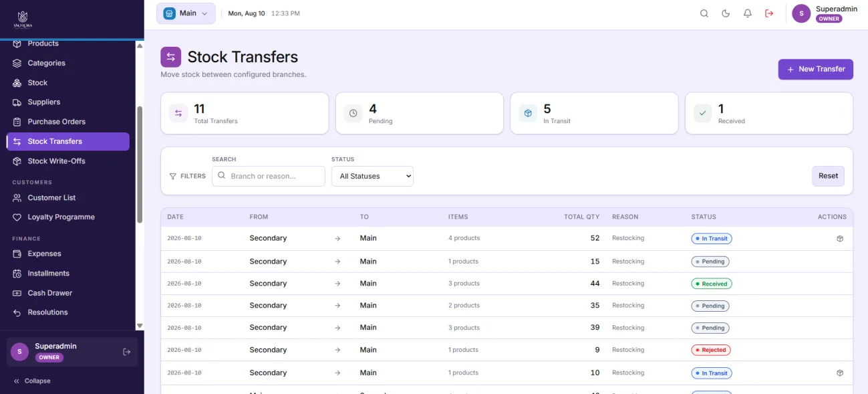The width and height of the screenshot is (868, 394).
Task: Click the Received checkmark icon card
Action: [703, 114]
